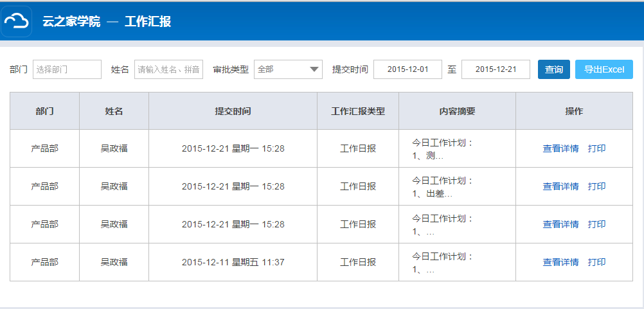
Task: Click 打印 in the second report row
Action: click(x=596, y=186)
